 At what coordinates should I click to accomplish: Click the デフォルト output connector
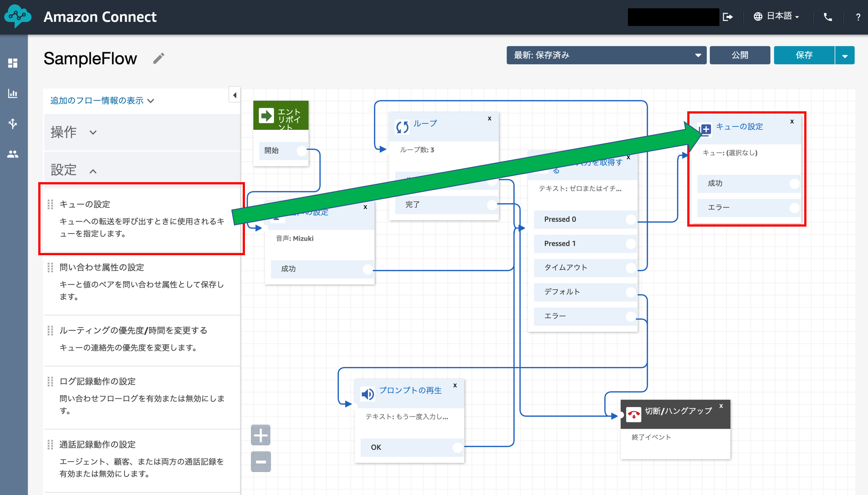[x=631, y=292]
